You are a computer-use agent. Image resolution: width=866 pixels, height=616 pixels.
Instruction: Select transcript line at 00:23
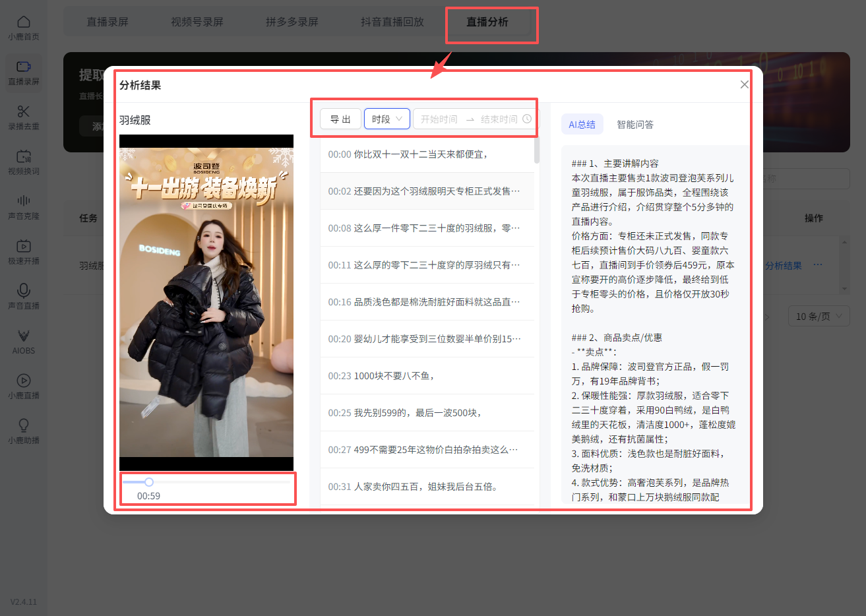pyautogui.click(x=427, y=376)
